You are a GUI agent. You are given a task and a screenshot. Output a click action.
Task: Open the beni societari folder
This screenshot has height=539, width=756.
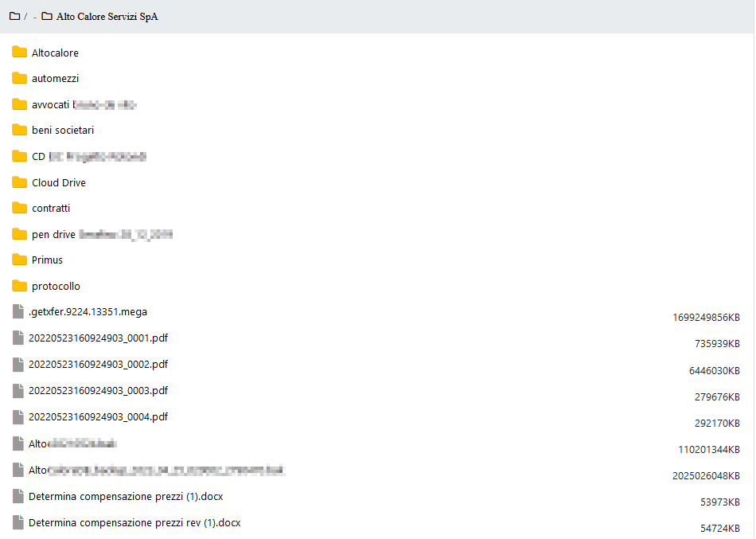63,131
